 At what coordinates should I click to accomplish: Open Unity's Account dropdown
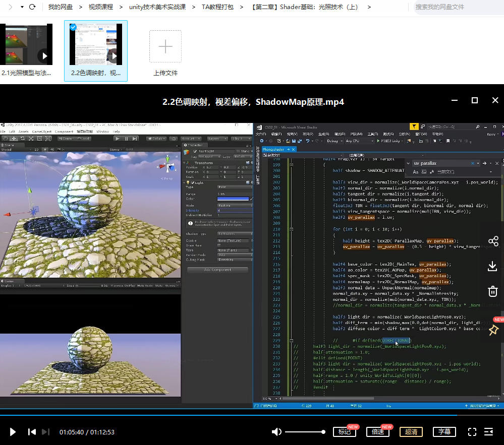coord(191,139)
